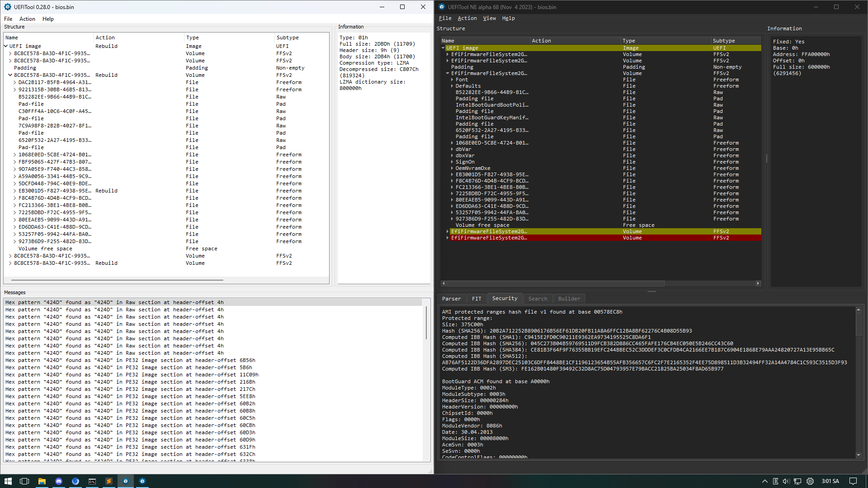868x488 pixels.
Task: Open Sublime Text from the taskbar
Action: [x=109, y=481]
